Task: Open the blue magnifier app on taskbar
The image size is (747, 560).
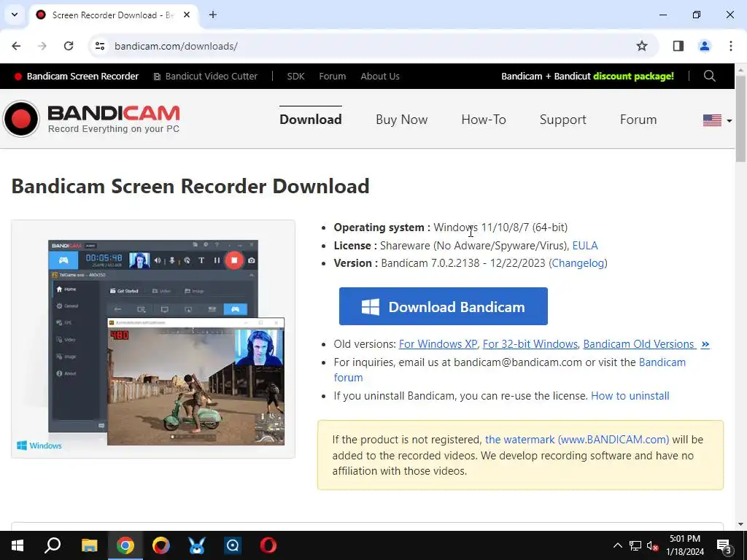Action: pos(233,545)
